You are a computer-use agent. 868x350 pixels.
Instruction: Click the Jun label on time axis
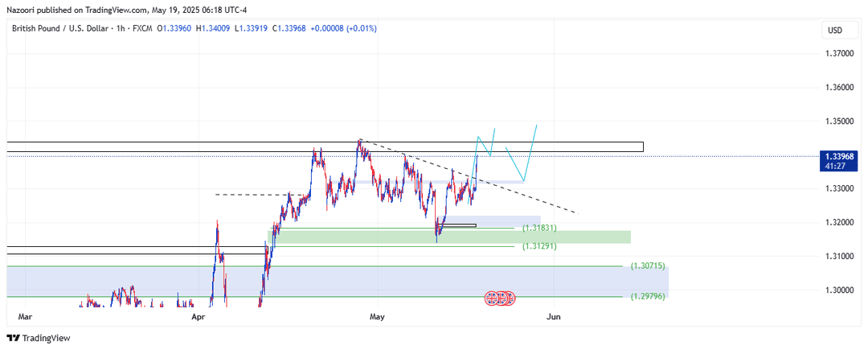click(554, 317)
